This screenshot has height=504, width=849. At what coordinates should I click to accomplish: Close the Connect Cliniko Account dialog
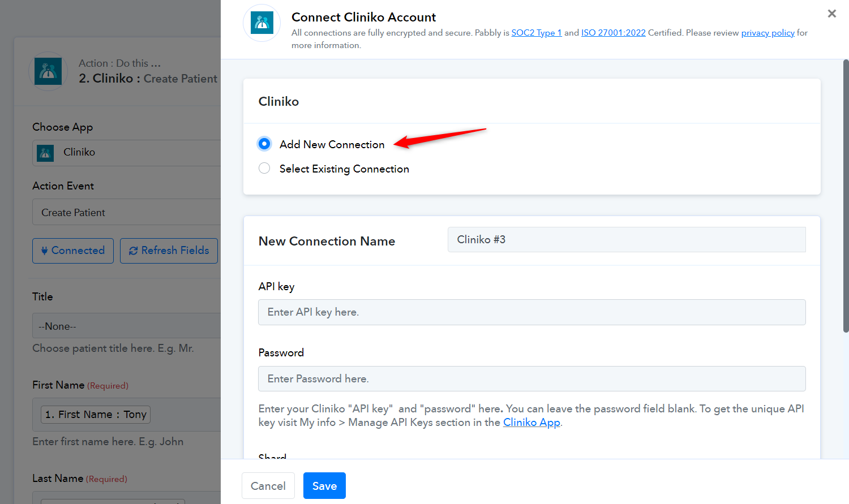point(831,14)
